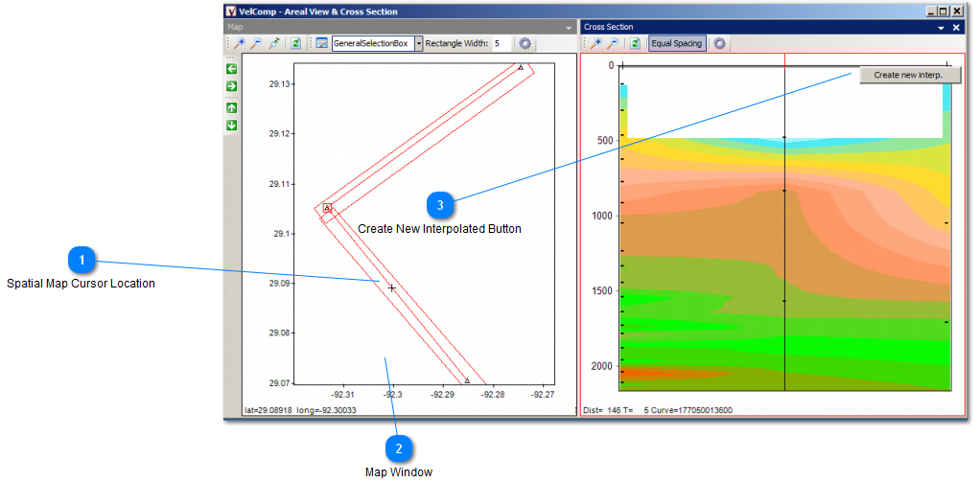980x482 pixels.
Task: Open the GeneralSelectionBox dropdown
Action: point(419,44)
